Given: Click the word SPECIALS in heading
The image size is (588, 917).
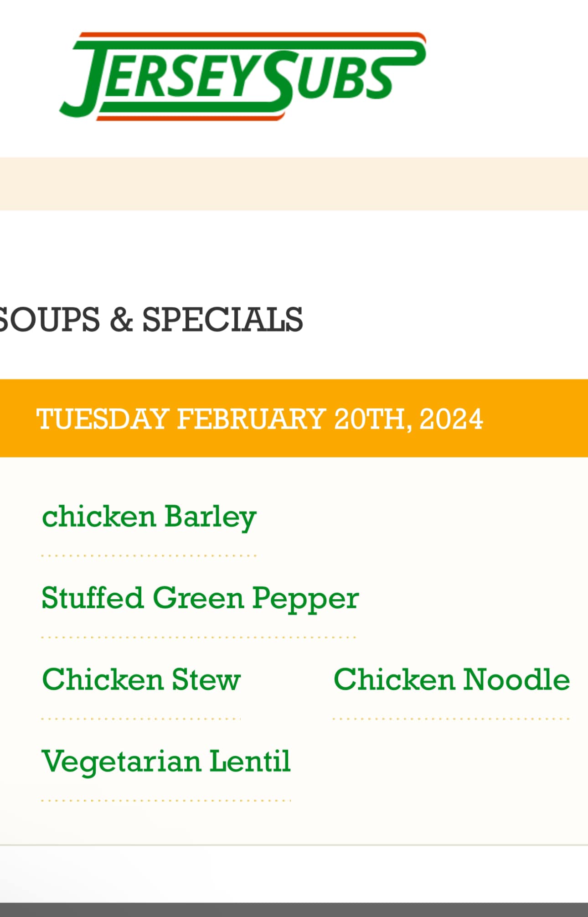Looking at the screenshot, I should (222, 319).
